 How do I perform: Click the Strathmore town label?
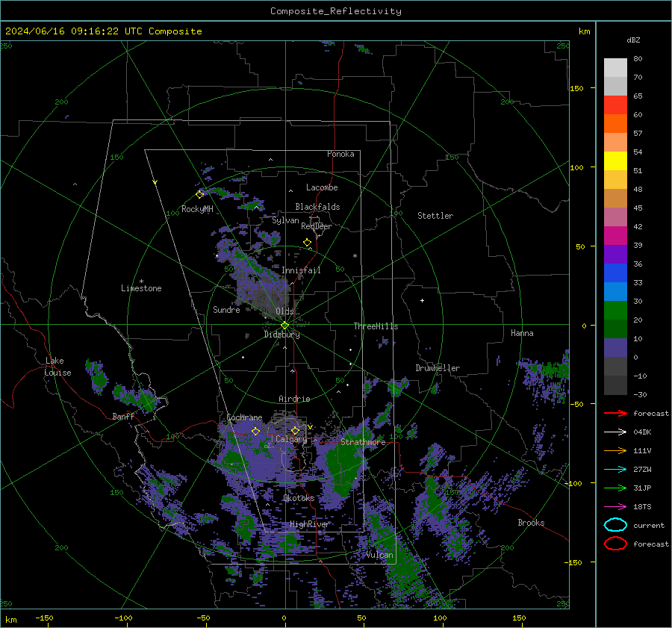point(363,442)
